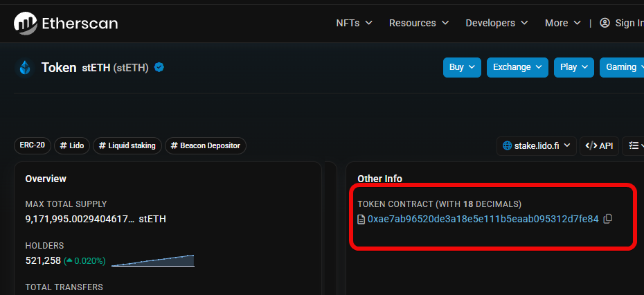Click the TOKEN CONTRACT (WITH 18 DECIMALS) label
644x295 pixels.
click(x=440, y=204)
